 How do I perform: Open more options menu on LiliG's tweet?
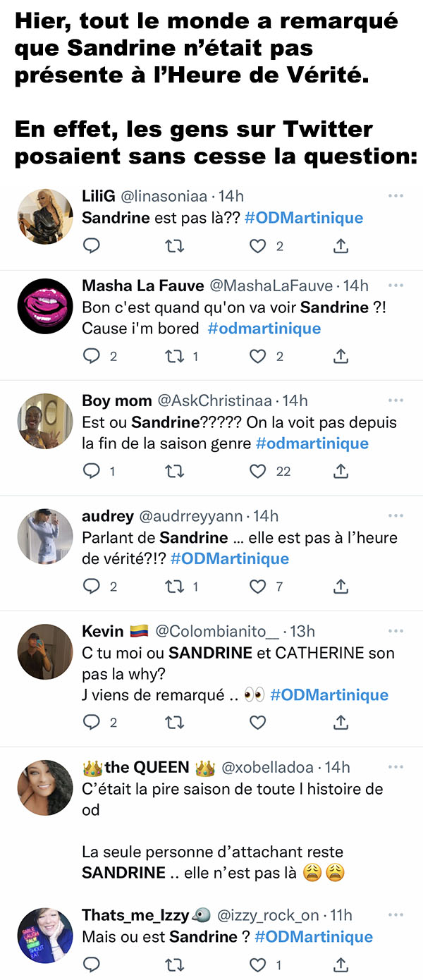[396, 195]
